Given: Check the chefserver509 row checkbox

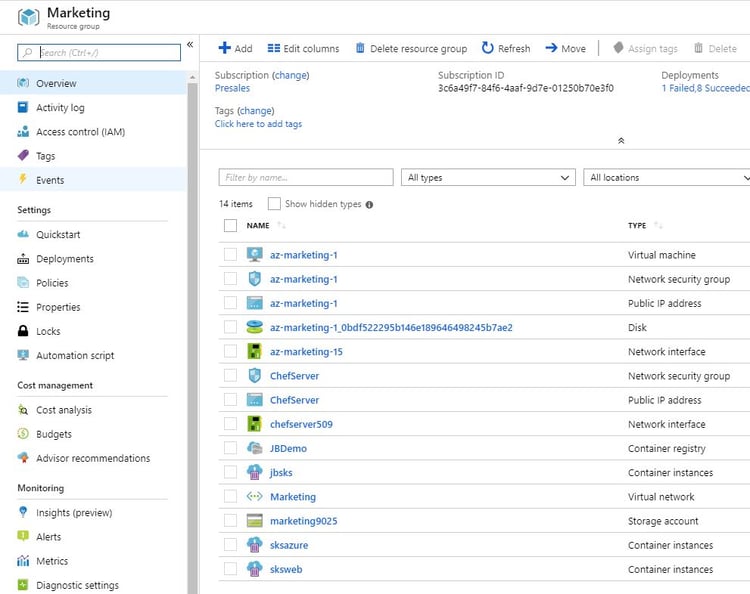Looking at the screenshot, I should pos(230,424).
